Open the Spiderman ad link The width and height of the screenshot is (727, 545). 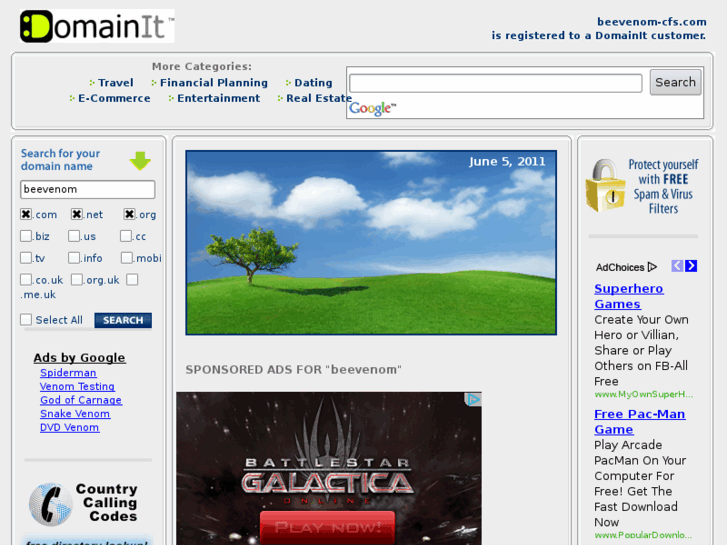click(68, 373)
